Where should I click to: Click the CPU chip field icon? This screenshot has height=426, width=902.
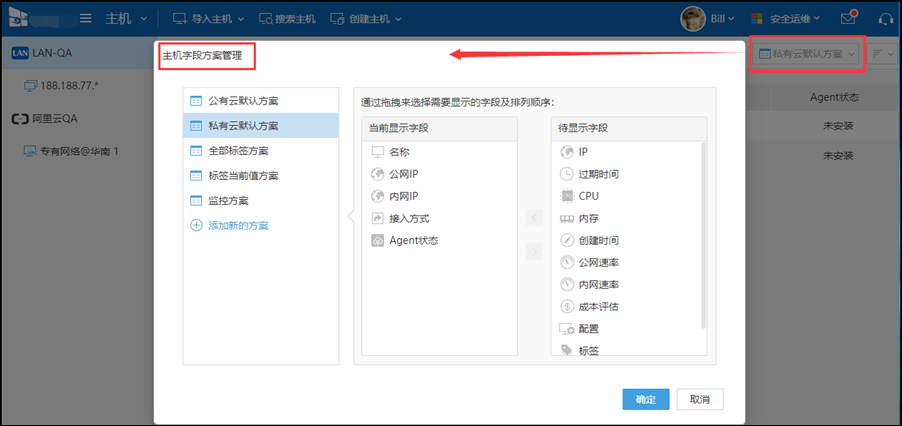click(567, 196)
